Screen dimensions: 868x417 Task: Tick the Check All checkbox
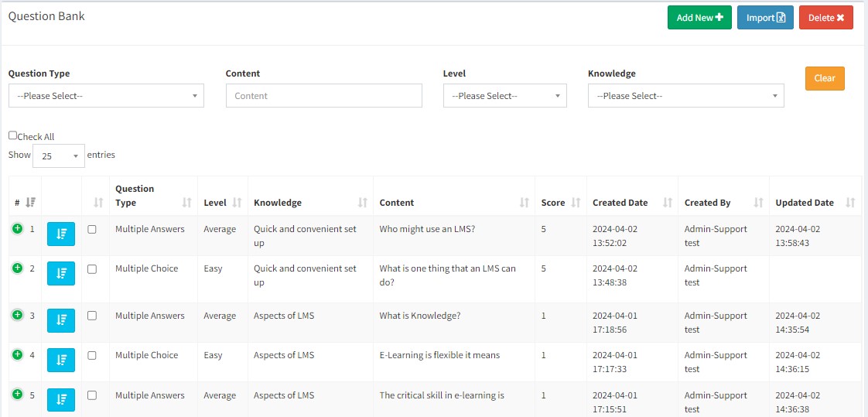pos(12,135)
